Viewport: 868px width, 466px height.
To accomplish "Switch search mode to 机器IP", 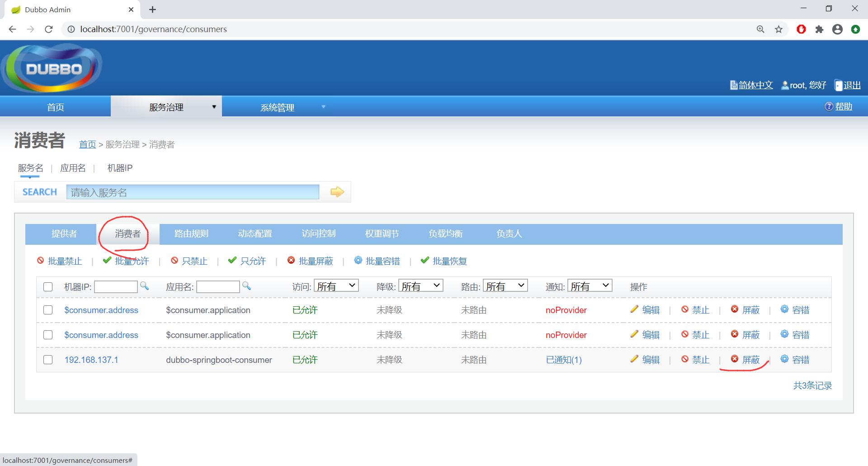I will [120, 168].
